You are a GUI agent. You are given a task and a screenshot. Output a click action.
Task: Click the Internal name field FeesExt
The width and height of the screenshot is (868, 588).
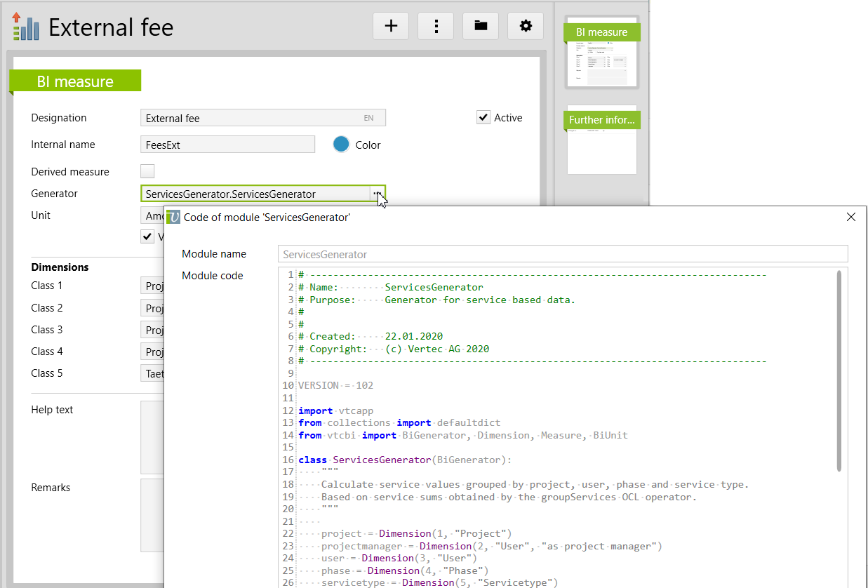coord(227,145)
